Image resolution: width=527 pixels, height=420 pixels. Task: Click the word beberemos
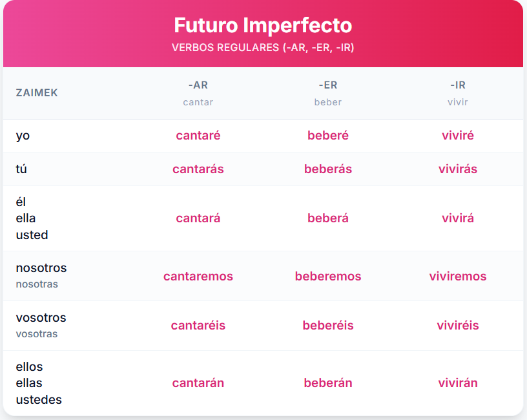(327, 276)
